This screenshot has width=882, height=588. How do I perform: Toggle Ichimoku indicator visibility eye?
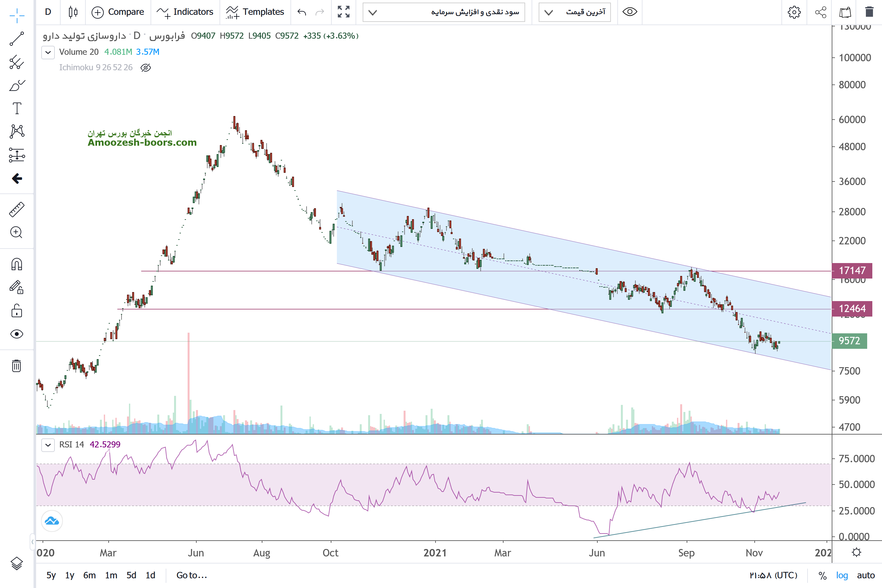tap(145, 67)
